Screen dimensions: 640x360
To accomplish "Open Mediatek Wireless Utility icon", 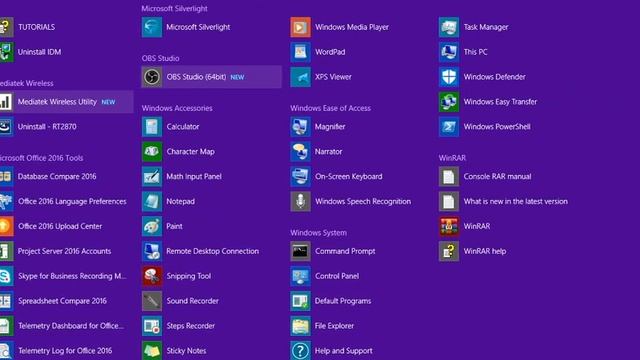I will (x=7, y=102).
